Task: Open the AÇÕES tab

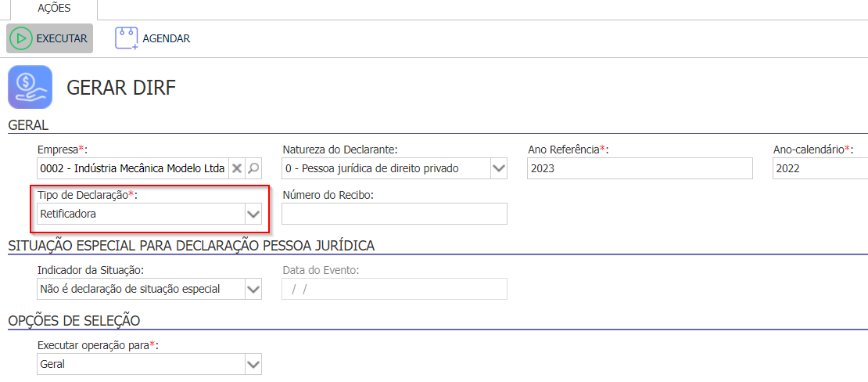Action: [x=54, y=9]
